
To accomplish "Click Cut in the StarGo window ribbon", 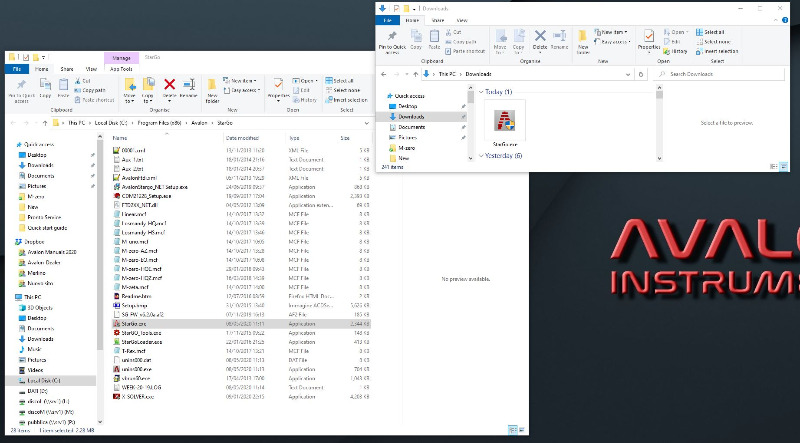I will pos(83,81).
